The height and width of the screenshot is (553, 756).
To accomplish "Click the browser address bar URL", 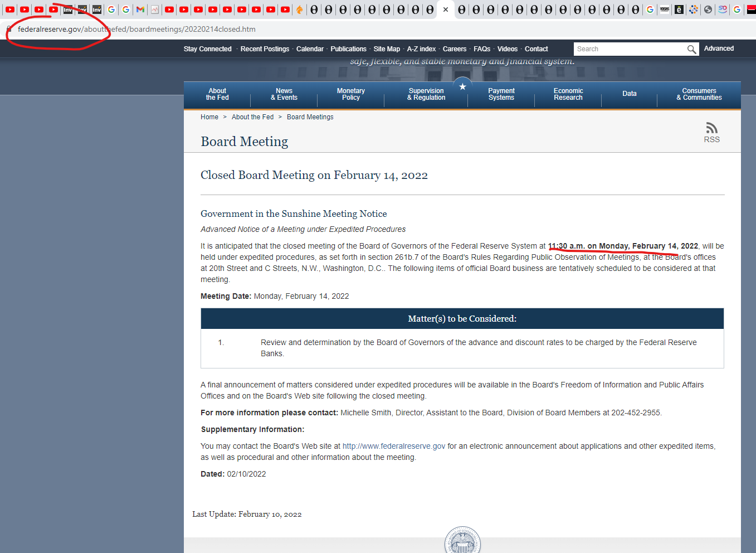I will tap(136, 29).
